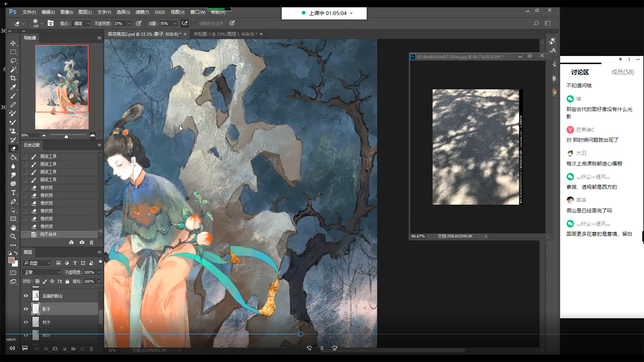This screenshot has height=362, width=644.
Task: Toggle visibility of 树木 layer
Action: pos(26,322)
